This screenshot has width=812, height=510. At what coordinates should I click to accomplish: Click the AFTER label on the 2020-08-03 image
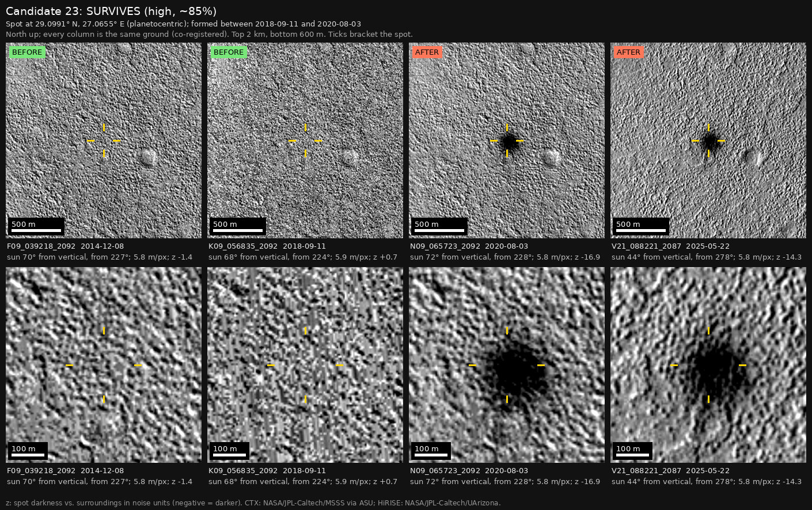coord(427,52)
